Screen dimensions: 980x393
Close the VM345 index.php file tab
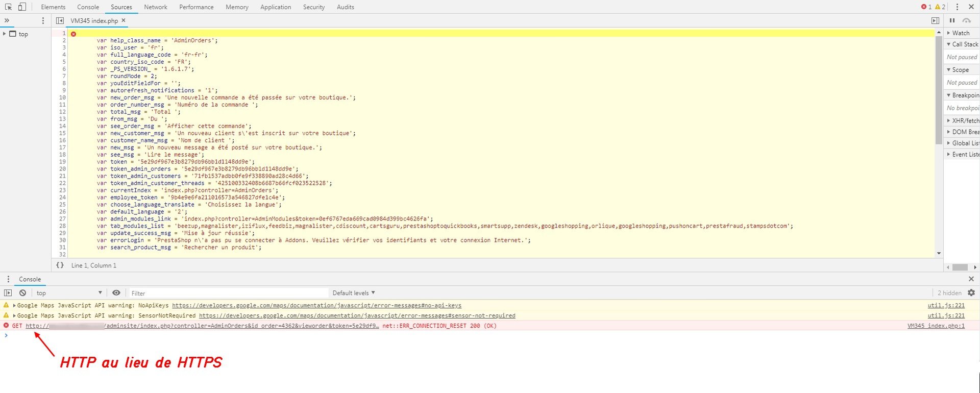124,20
